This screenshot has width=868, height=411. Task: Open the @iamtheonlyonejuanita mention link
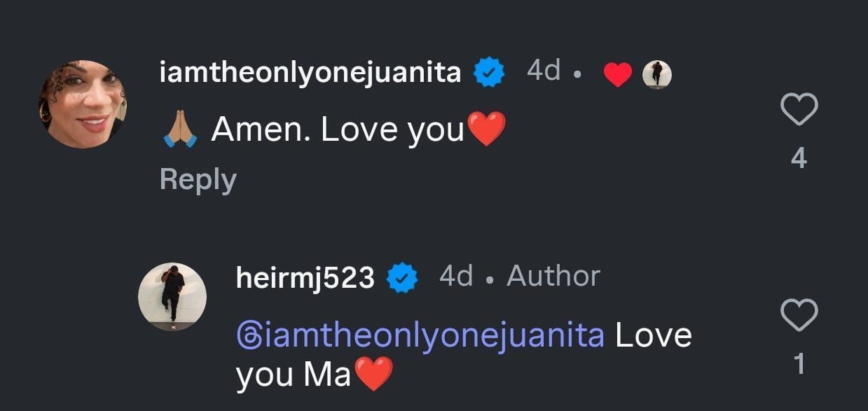click(420, 335)
